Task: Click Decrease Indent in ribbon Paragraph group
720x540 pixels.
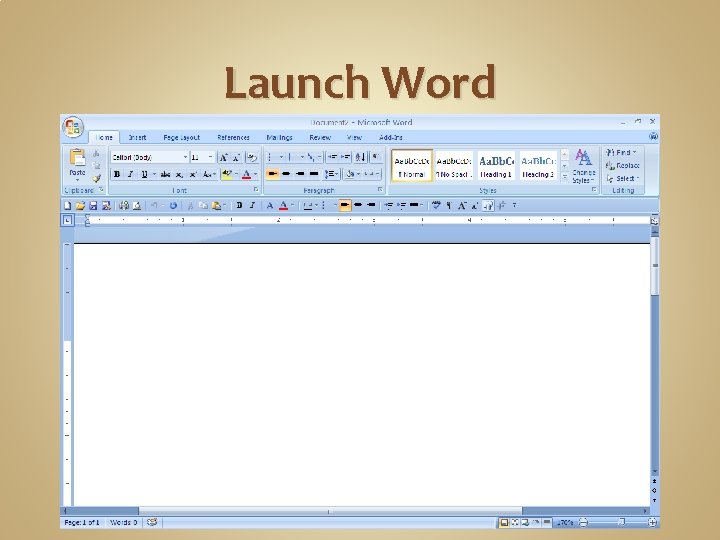Action: pos(332,158)
